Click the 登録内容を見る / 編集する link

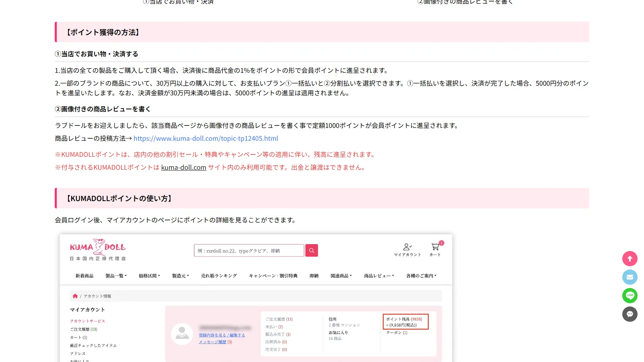click(222, 335)
